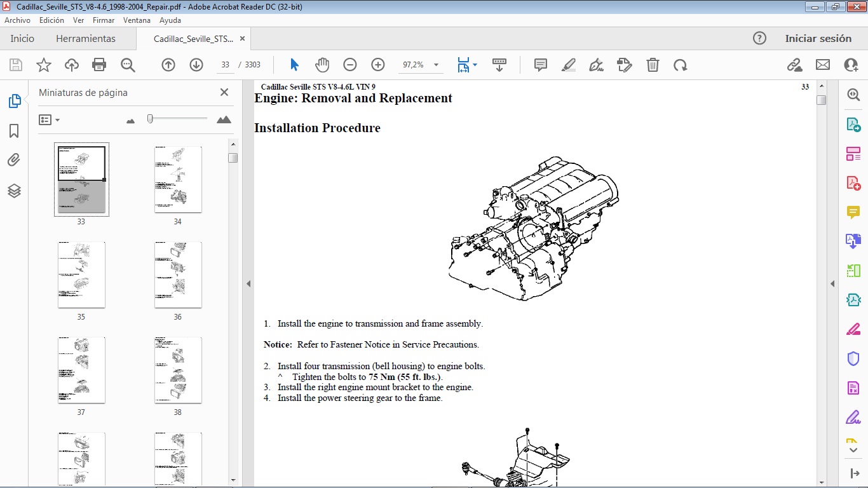Activate the selection arrow tool
This screenshot has height=488, width=868.
(x=294, y=65)
